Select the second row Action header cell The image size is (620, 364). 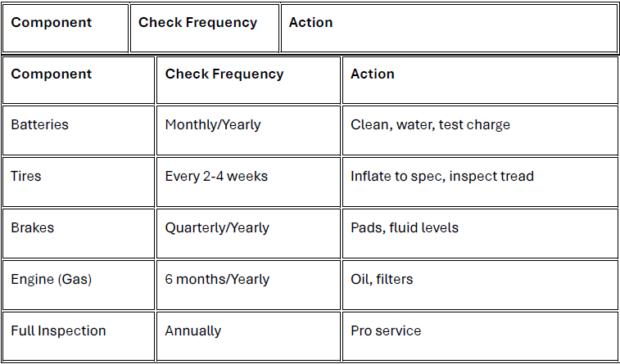[480, 80]
